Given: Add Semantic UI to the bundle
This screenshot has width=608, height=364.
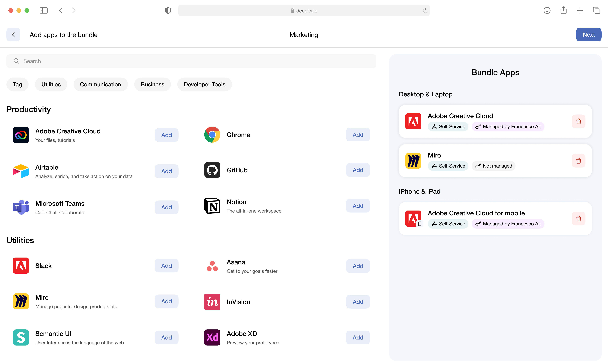Looking at the screenshot, I should (166, 337).
